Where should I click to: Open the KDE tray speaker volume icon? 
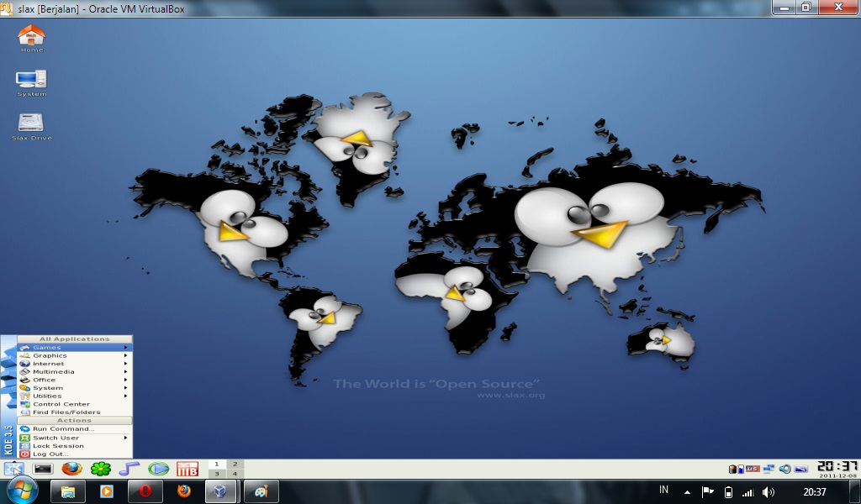(785, 469)
